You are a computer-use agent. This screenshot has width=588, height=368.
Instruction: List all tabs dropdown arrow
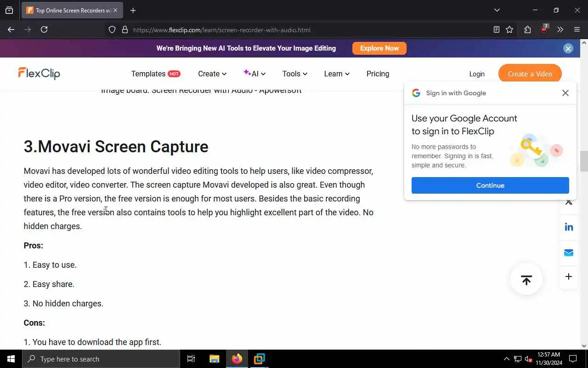point(497,10)
